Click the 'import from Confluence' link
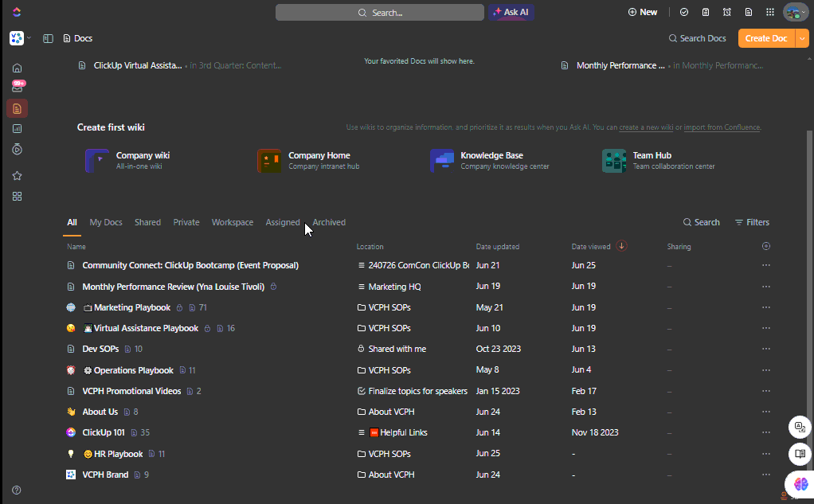 click(722, 127)
